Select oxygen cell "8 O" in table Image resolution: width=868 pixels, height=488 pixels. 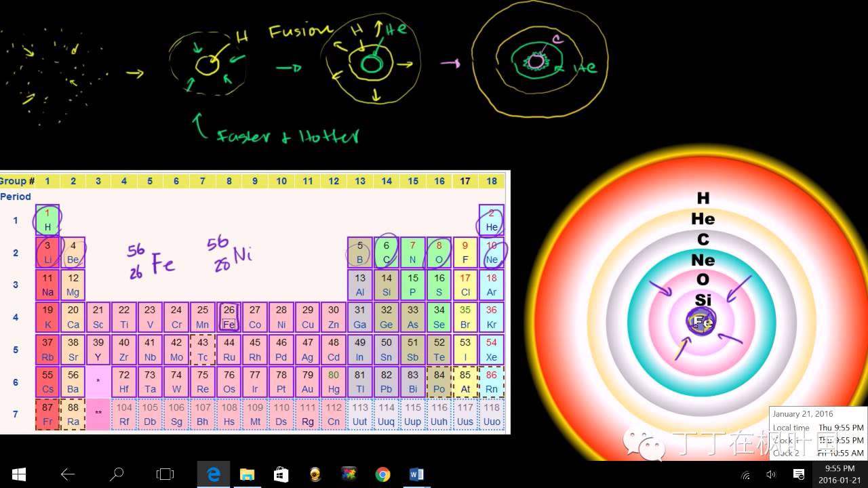coord(439,253)
